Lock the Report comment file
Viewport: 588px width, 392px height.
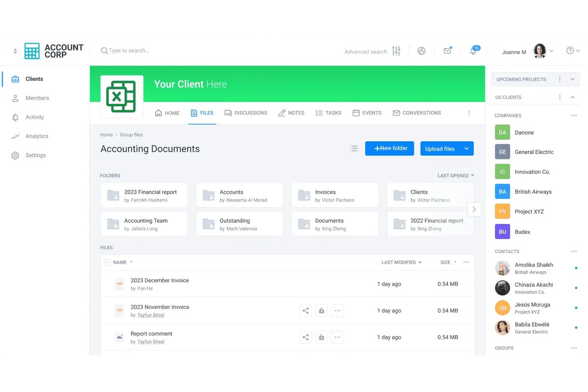tap(321, 337)
